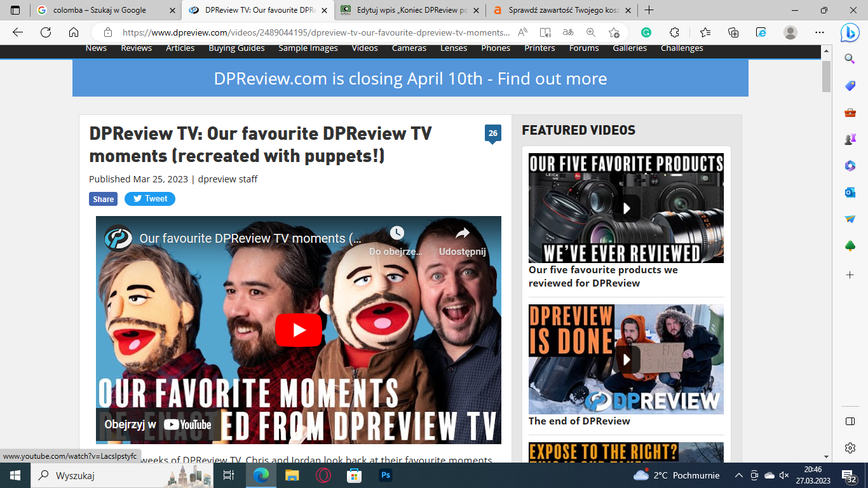The height and width of the screenshot is (488, 868).
Task: View site information lock icon
Action: (x=107, y=32)
